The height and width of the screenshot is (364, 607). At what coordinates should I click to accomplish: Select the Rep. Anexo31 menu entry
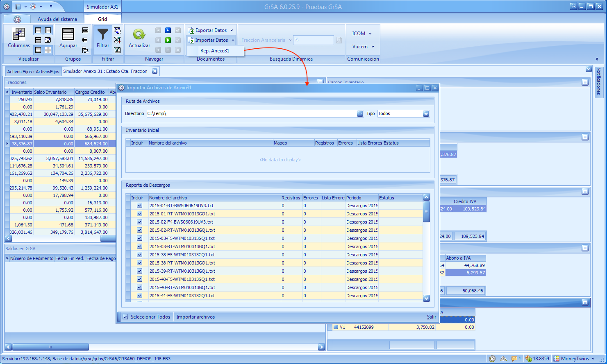click(x=215, y=51)
